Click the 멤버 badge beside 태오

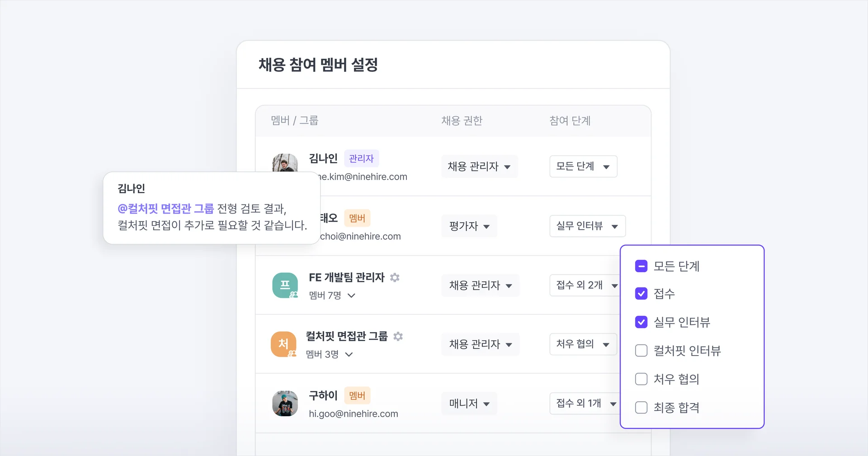(x=357, y=218)
